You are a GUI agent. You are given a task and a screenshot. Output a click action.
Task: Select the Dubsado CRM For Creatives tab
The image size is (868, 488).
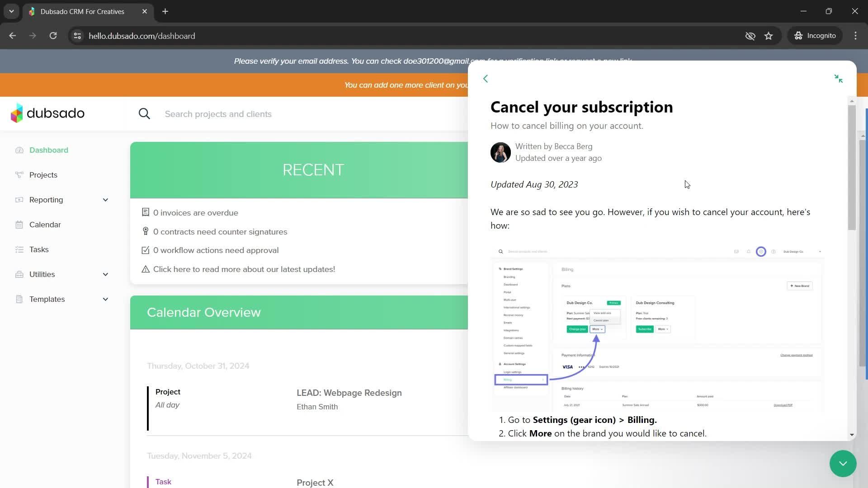pos(82,12)
